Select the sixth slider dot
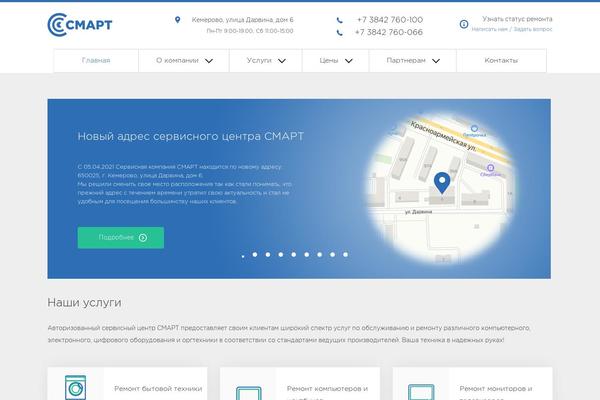The height and width of the screenshot is (400, 600). (307, 255)
